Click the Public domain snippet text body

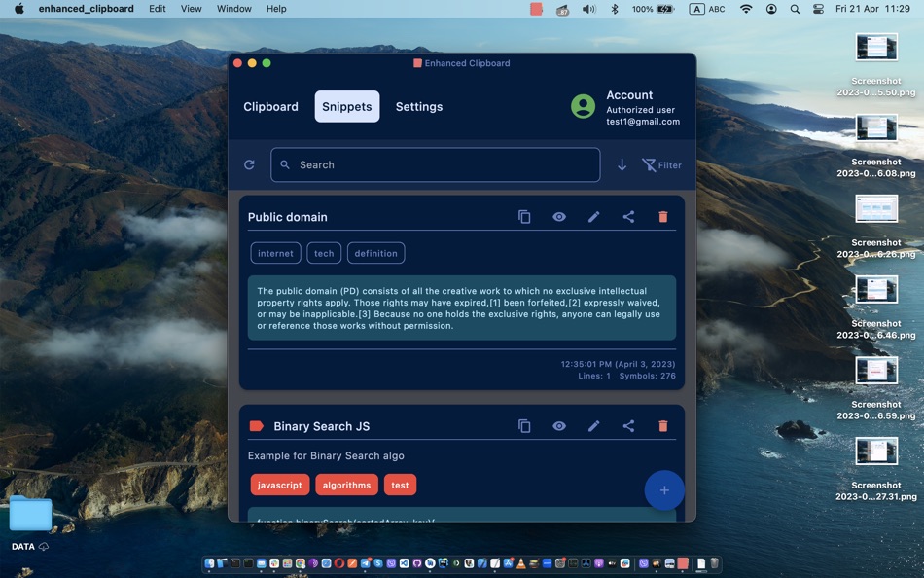461,307
